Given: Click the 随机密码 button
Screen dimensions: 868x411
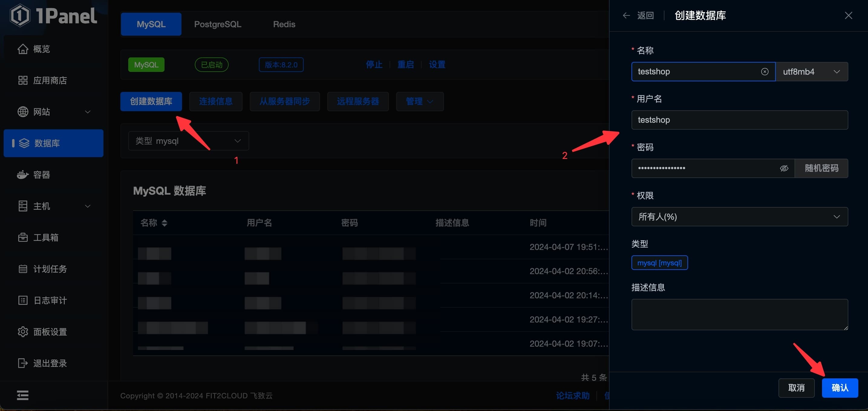Looking at the screenshot, I should [821, 168].
